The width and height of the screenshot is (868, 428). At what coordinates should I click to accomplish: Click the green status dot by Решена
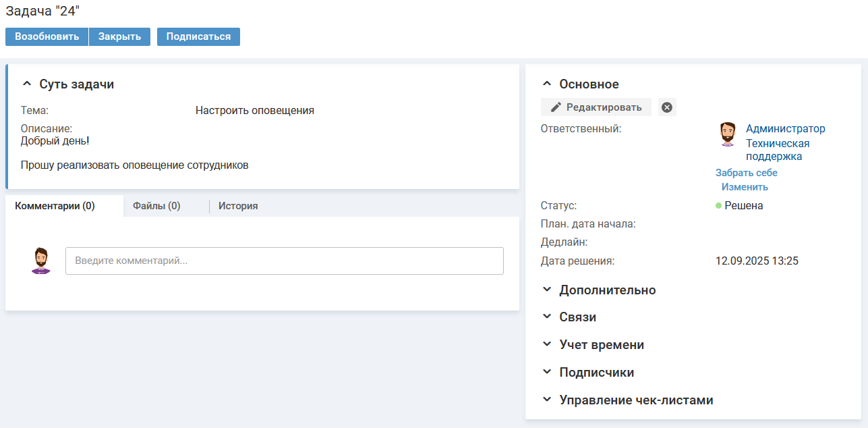coord(719,206)
